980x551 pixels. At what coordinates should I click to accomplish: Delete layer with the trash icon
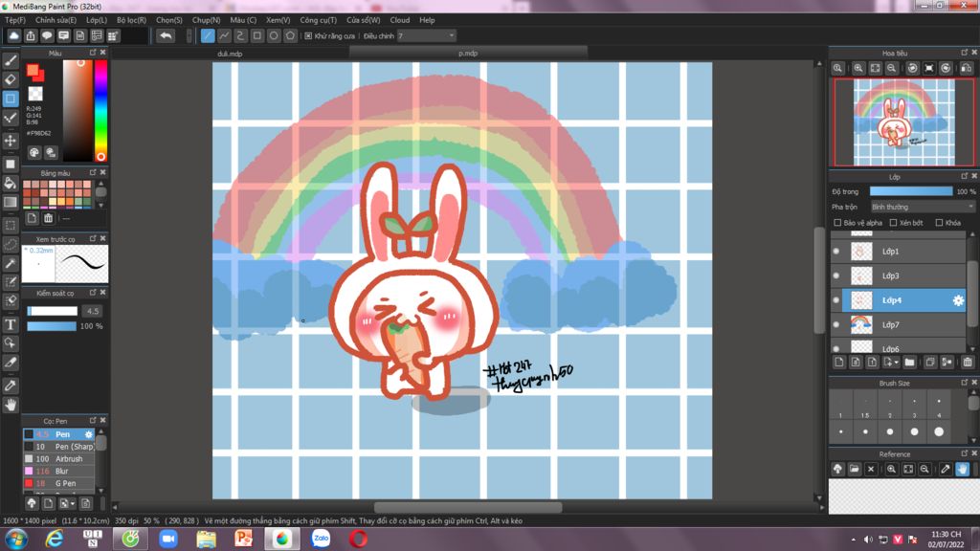point(968,362)
